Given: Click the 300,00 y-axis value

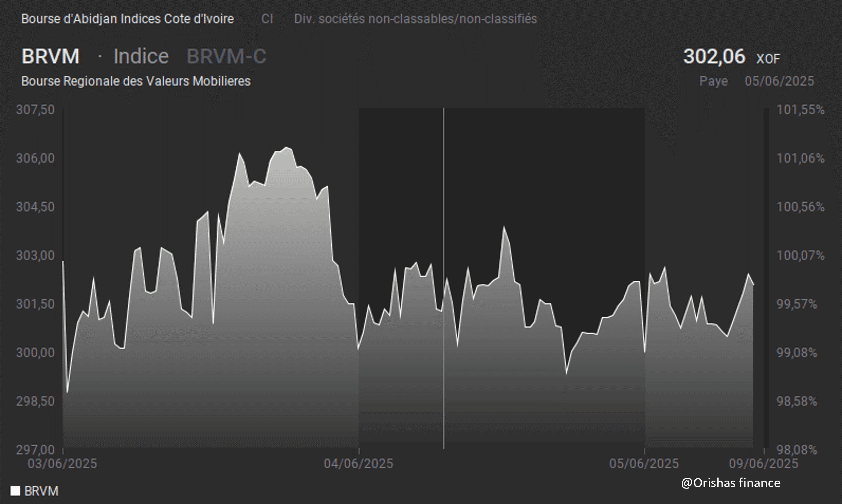Looking at the screenshot, I should coord(35,352).
